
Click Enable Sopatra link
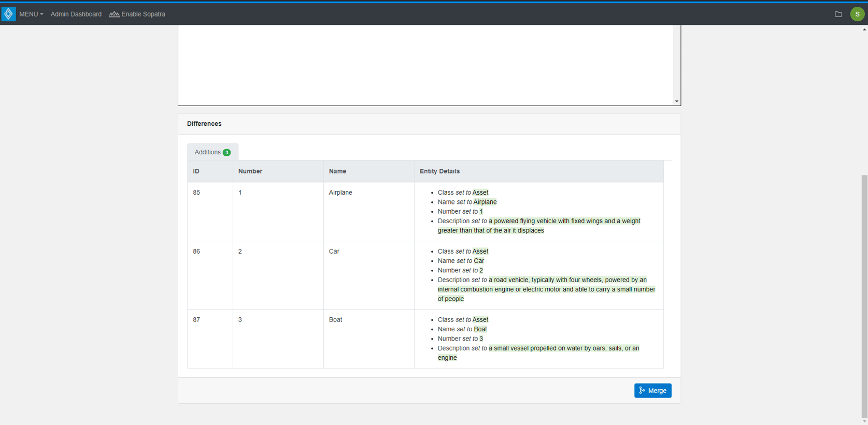137,14
